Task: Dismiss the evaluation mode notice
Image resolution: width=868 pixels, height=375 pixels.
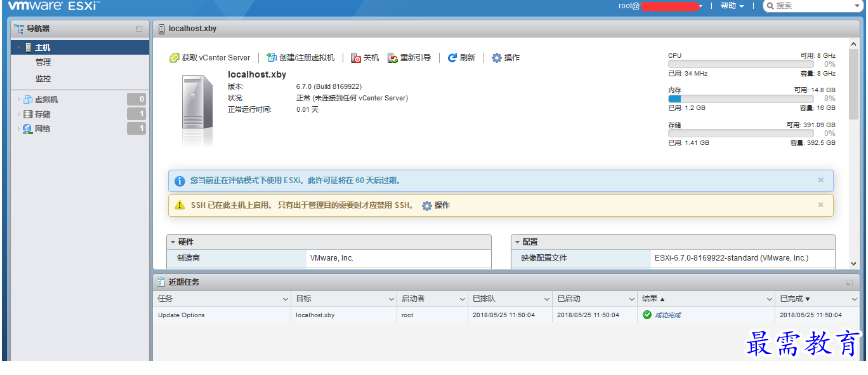Action: point(820,180)
